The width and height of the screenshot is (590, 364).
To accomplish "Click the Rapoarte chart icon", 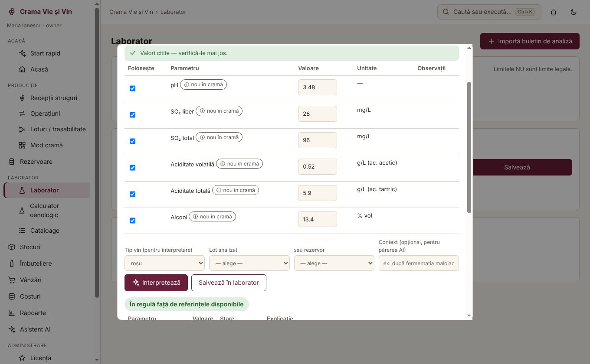I will (x=12, y=313).
